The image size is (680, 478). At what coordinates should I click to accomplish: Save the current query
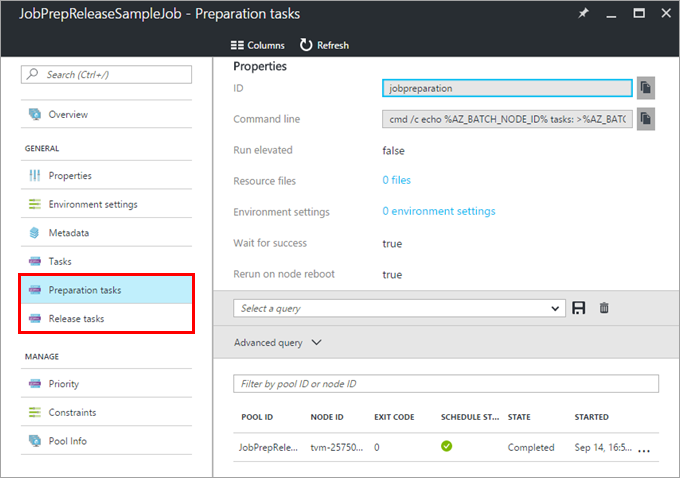coord(579,308)
